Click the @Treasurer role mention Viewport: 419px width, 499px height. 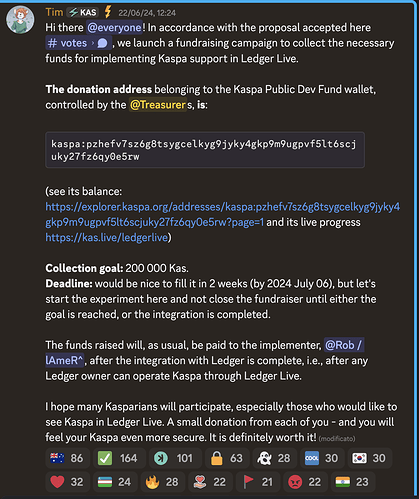point(158,105)
